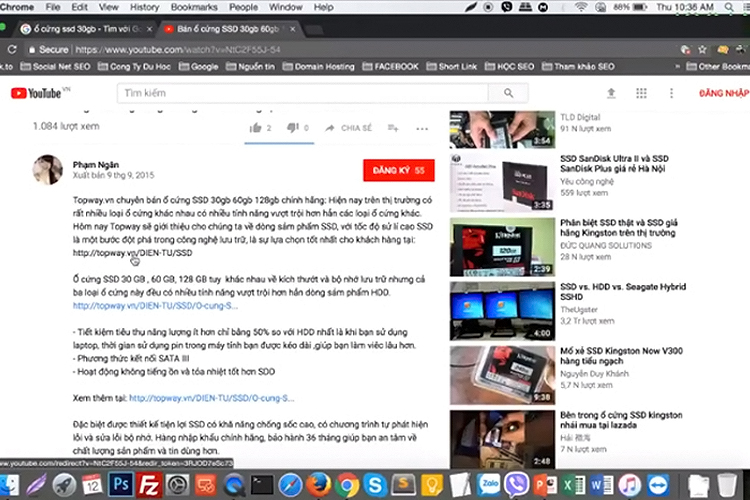
Task: Select the YouTube Bán ổ cứng SSD tab
Action: coord(228,29)
